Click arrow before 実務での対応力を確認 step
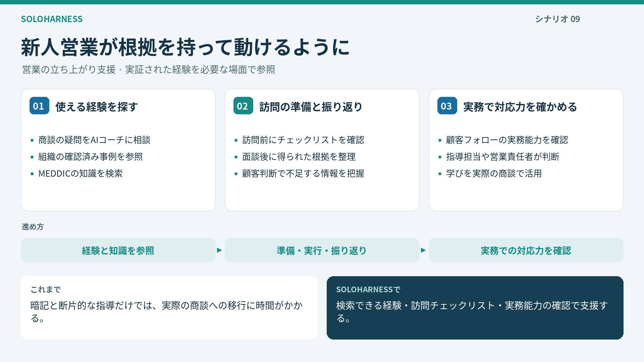Screen dimensions: 644x362 pos(423,250)
